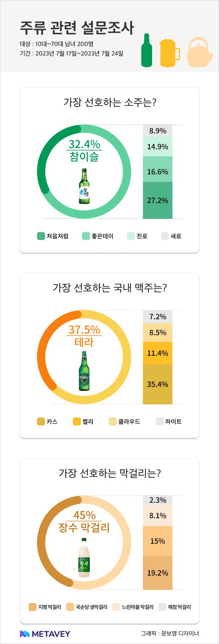
Task: Click the green soju bottle icon in header
Action: coord(147,50)
